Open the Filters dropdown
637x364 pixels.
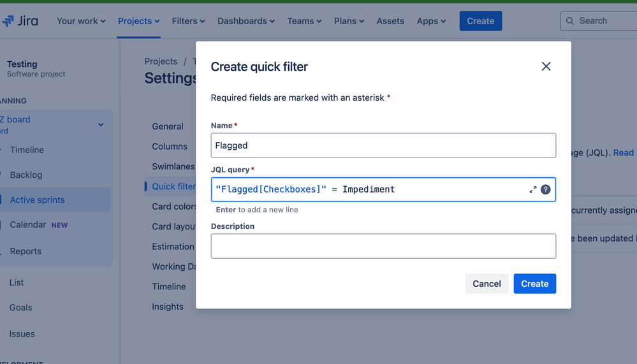coord(188,21)
